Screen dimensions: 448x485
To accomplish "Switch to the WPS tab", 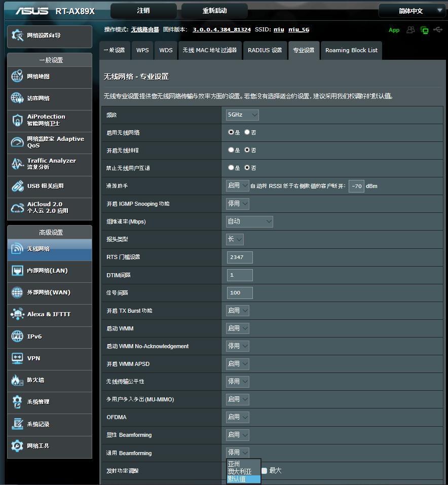I will (x=142, y=50).
